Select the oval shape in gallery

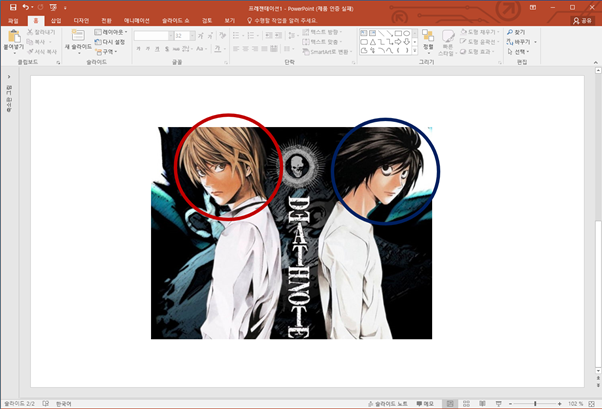[x=407, y=33]
